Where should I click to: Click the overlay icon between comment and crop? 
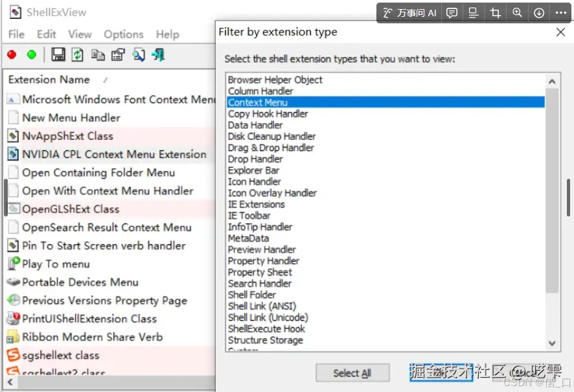click(474, 13)
